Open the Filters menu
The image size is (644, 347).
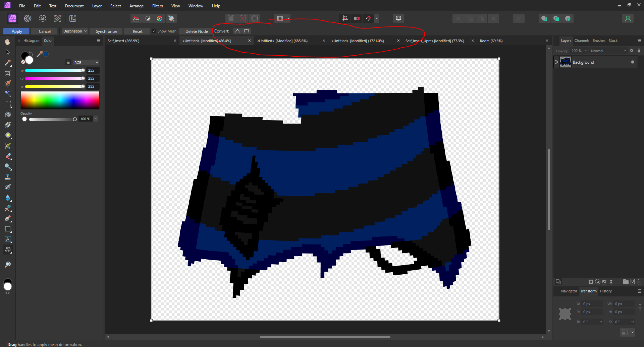(157, 6)
